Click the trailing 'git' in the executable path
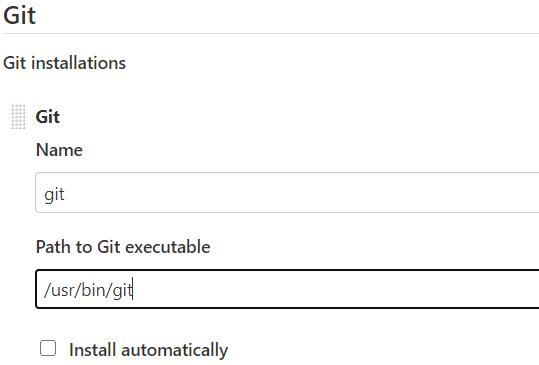 click(x=122, y=291)
